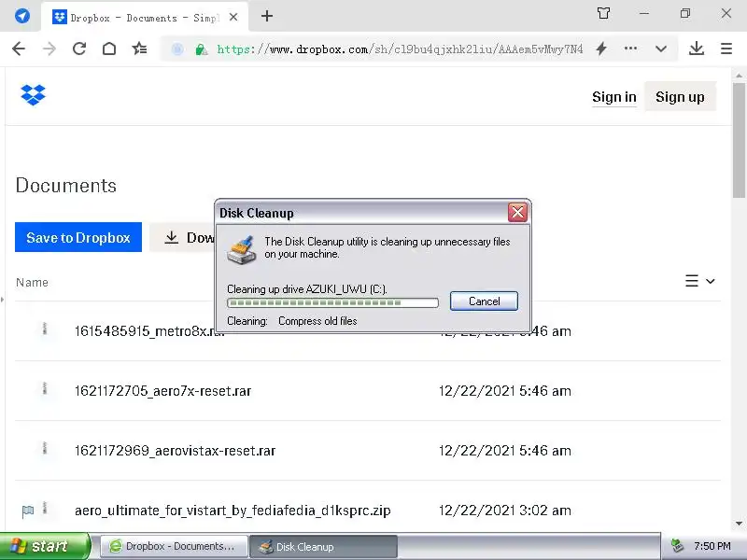Click the Download button

click(x=182, y=237)
